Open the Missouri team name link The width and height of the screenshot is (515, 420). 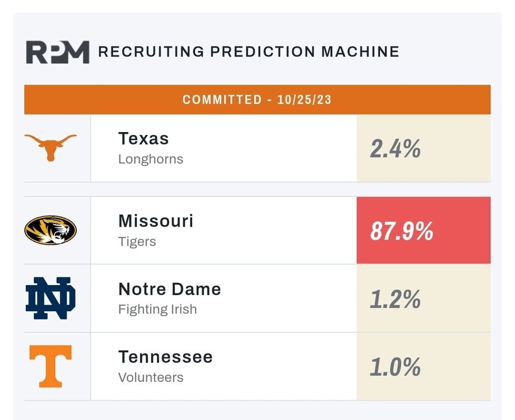click(x=156, y=221)
